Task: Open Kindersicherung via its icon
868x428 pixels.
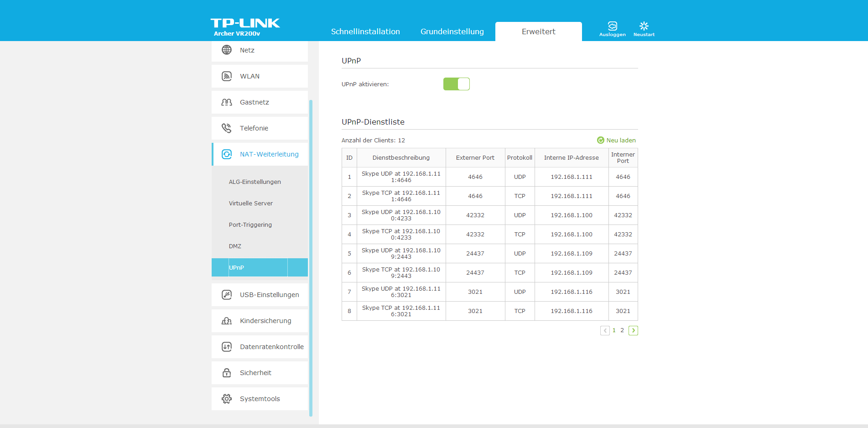Action: tap(227, 321)
